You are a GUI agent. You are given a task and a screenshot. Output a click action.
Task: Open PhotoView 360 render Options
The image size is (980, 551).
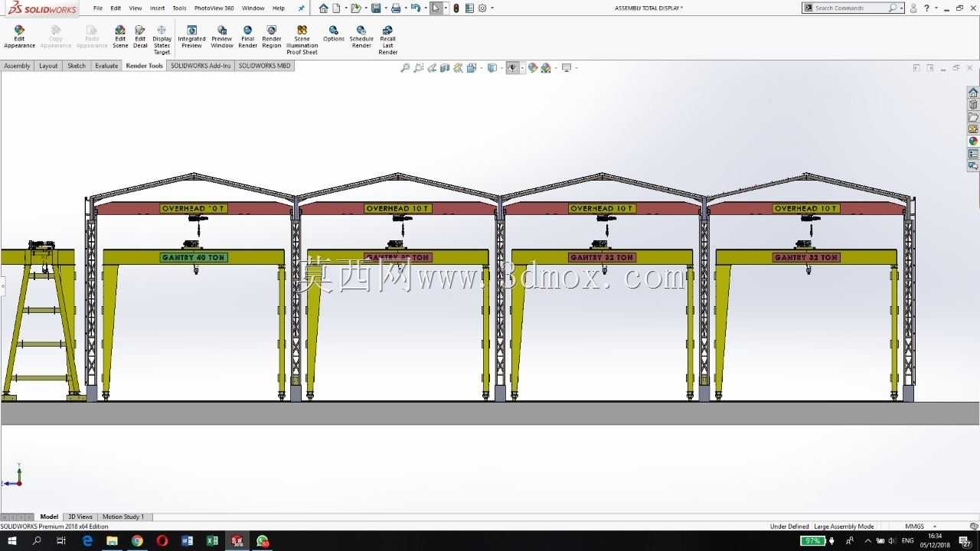coord(334,34)
